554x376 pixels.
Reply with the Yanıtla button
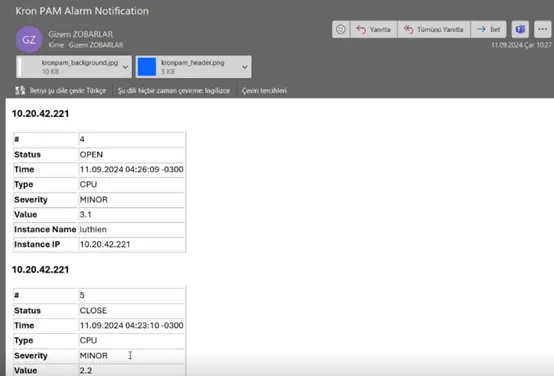point(374,29)
